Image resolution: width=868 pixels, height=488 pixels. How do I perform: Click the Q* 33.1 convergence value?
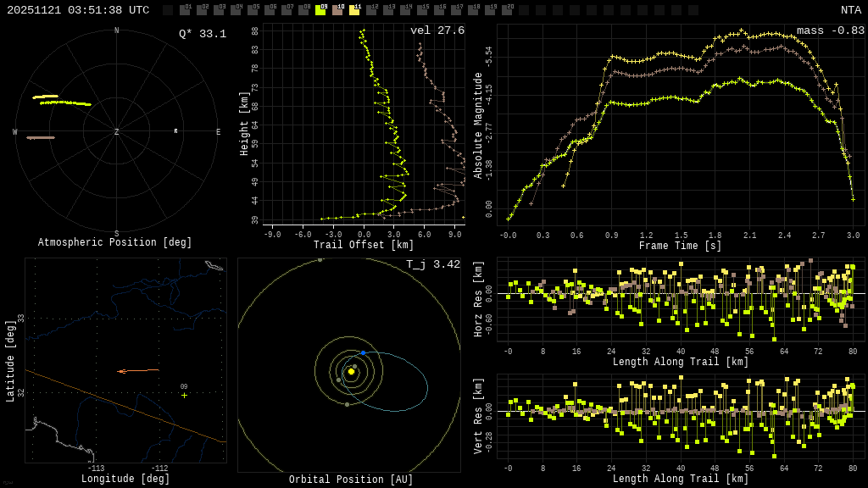click(x=202, y=34)
